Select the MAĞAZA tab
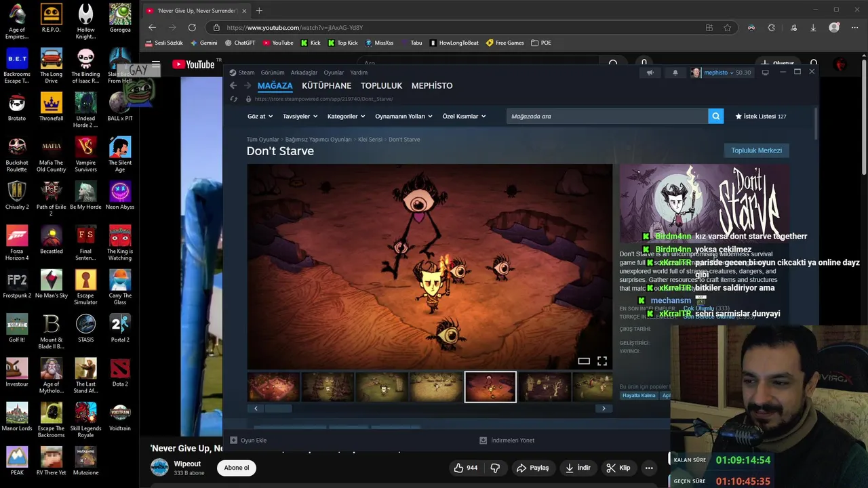 tap(275, 85)
